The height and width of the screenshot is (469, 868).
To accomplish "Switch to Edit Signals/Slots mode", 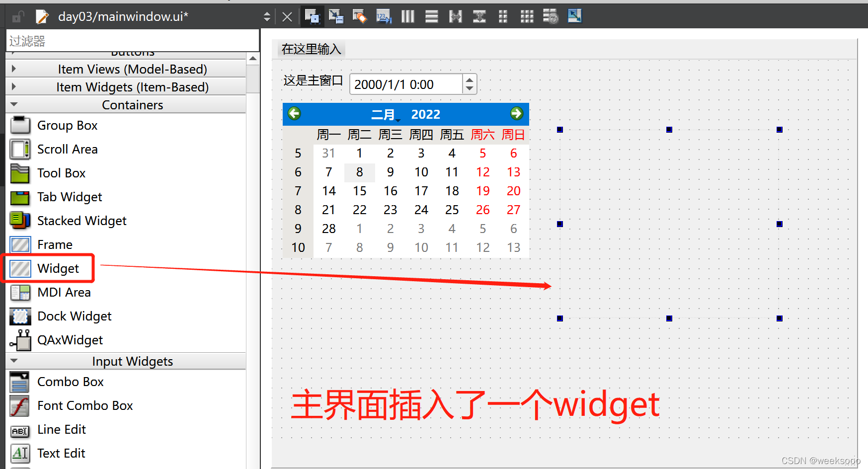I will click(x=336, y=16).
